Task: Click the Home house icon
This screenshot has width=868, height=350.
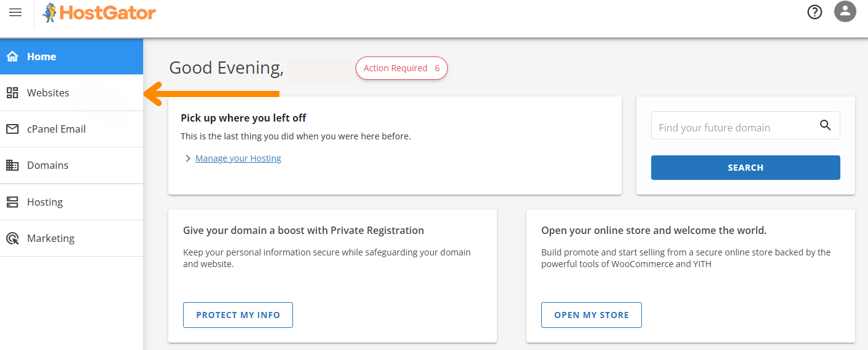Action: click(12, 56)
